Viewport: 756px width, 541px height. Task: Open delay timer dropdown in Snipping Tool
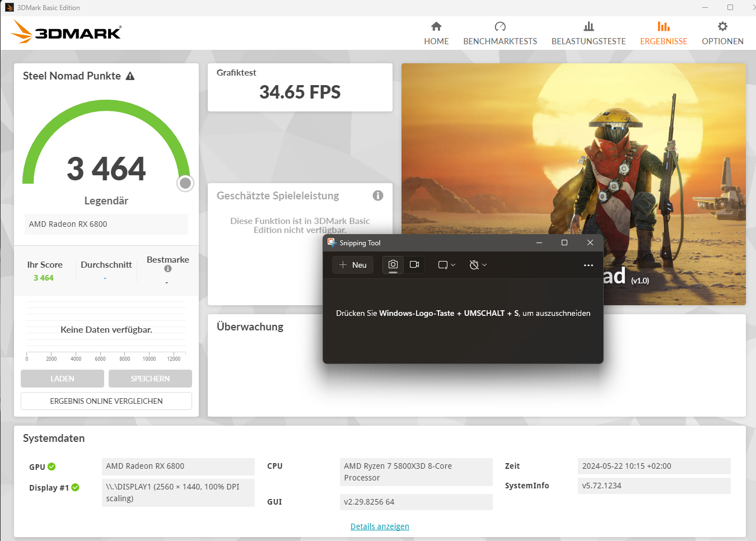[478, 265]
